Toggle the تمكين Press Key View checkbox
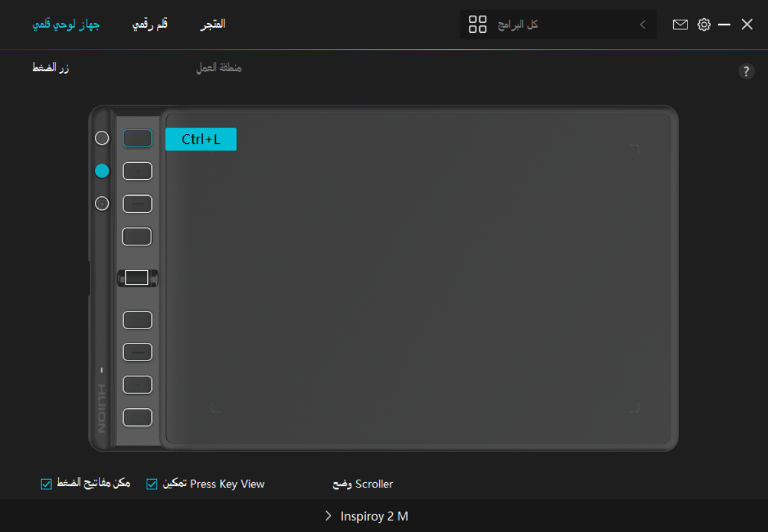Image resolution: width=768 pixels, height=532 pixels. (152, 484)
